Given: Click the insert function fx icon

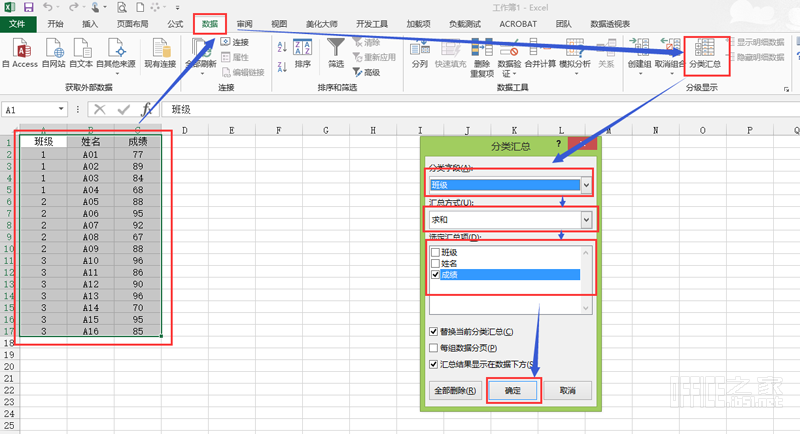Looking at the screenshot, I should [x=147, y=109].
